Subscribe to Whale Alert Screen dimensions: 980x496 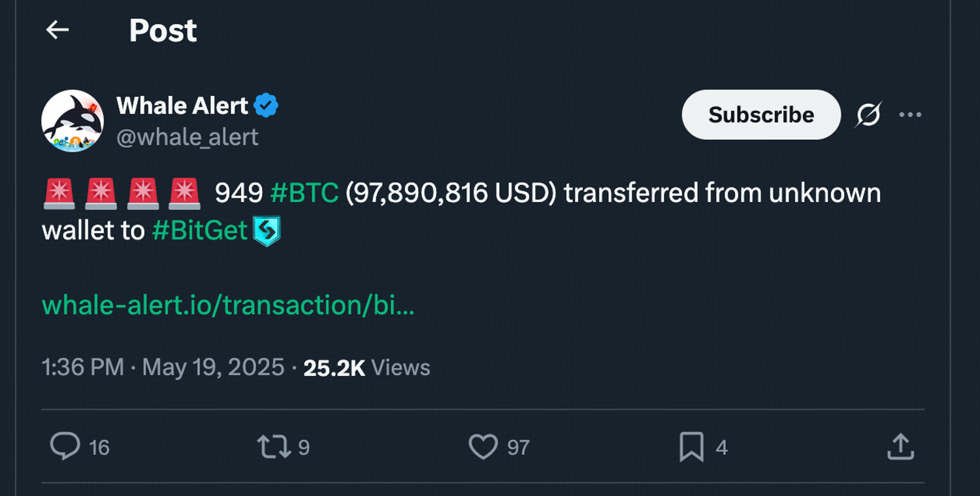(x=760, y=114)
